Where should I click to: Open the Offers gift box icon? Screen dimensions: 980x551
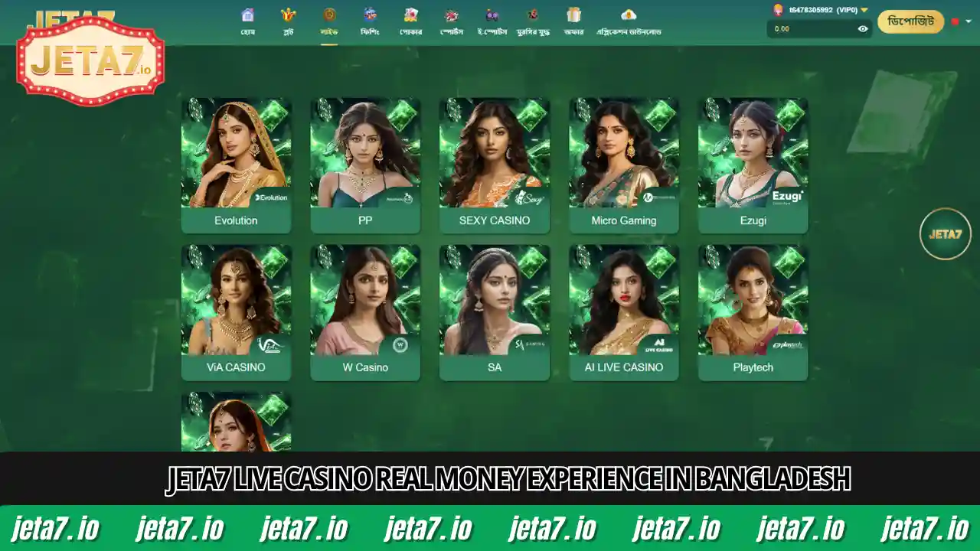tap(573, 15)
